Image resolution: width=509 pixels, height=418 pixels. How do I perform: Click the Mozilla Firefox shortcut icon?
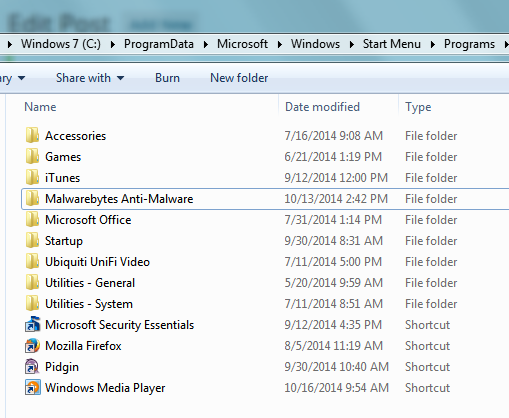[x=32, y=346]
